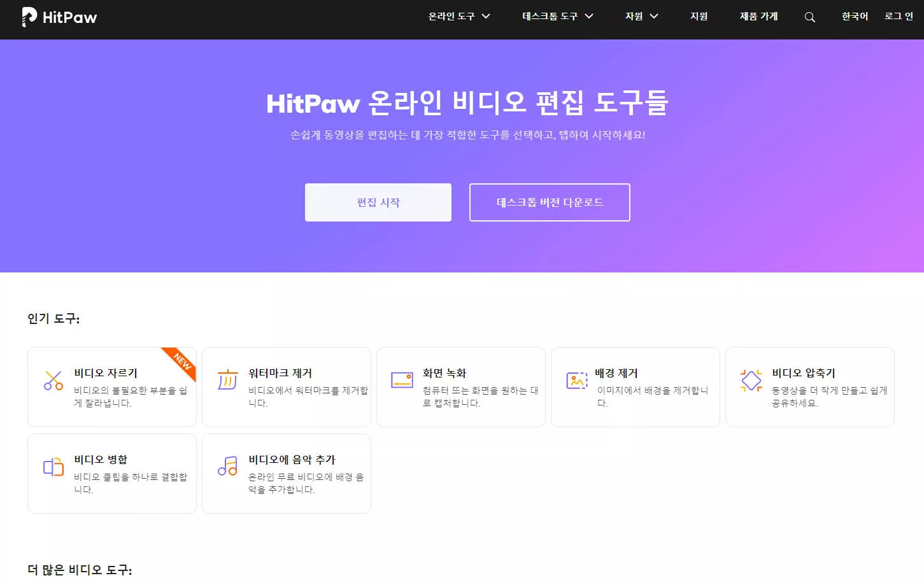The width and height of the screenshot is (924, 585).
Task: Click description 비디오 클립을 하나로 결합합니다
Action: [131, 483]
